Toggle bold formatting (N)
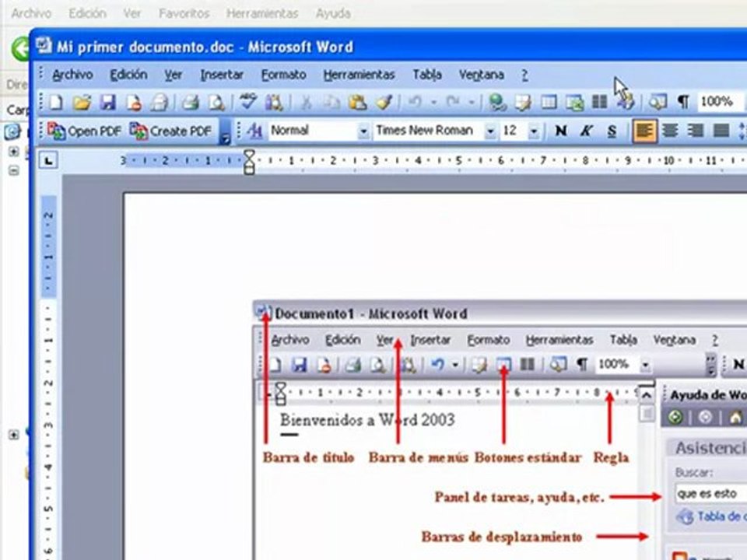The image size is (747, 560). point(561,131)
